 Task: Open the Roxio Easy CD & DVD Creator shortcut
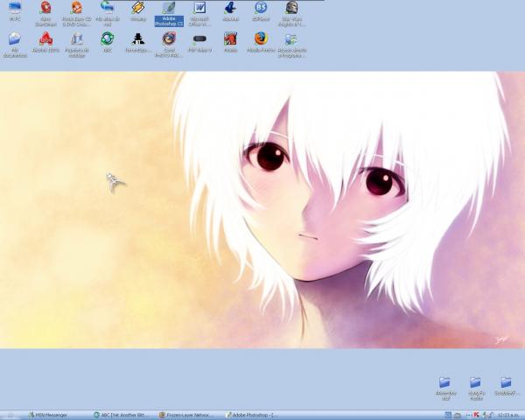coord(77,14)
